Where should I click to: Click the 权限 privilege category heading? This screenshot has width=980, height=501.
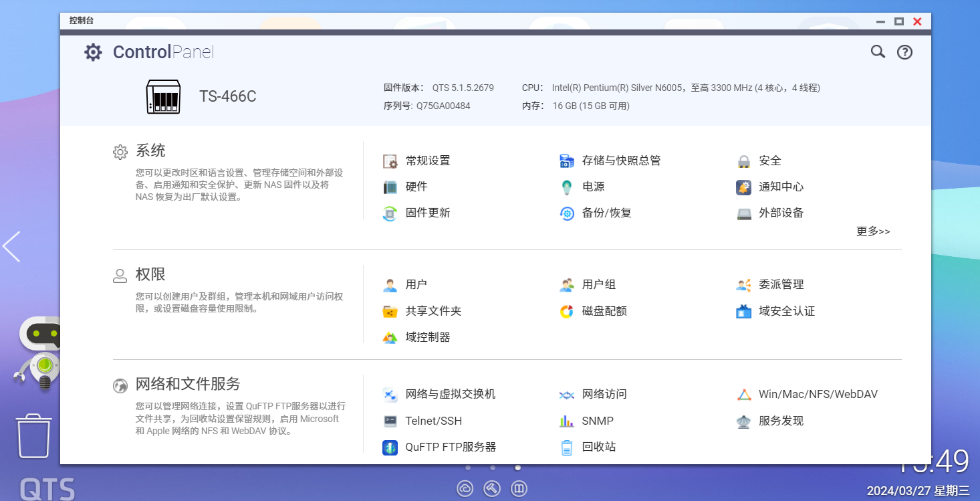coord(150,275)
